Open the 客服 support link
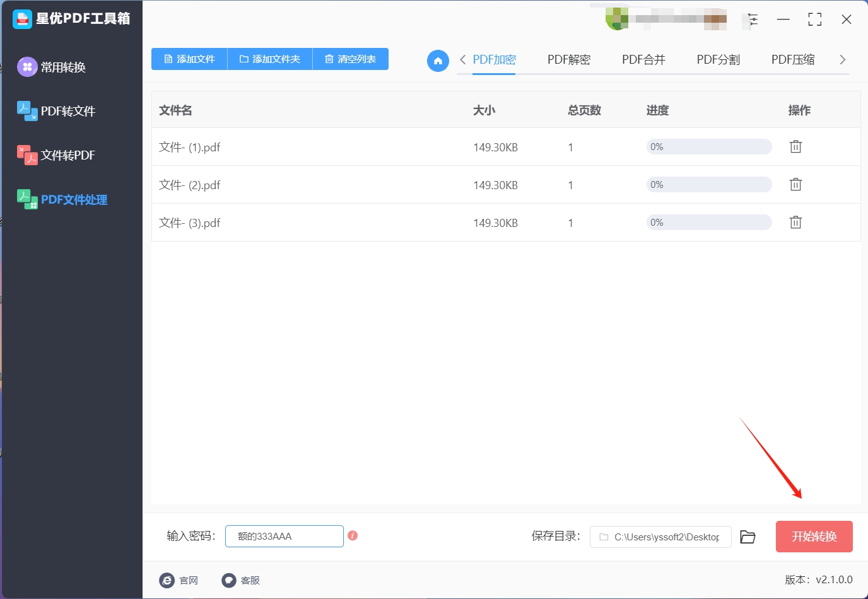The height and width of the screenshot is (599, 868). tap(241, 580)
